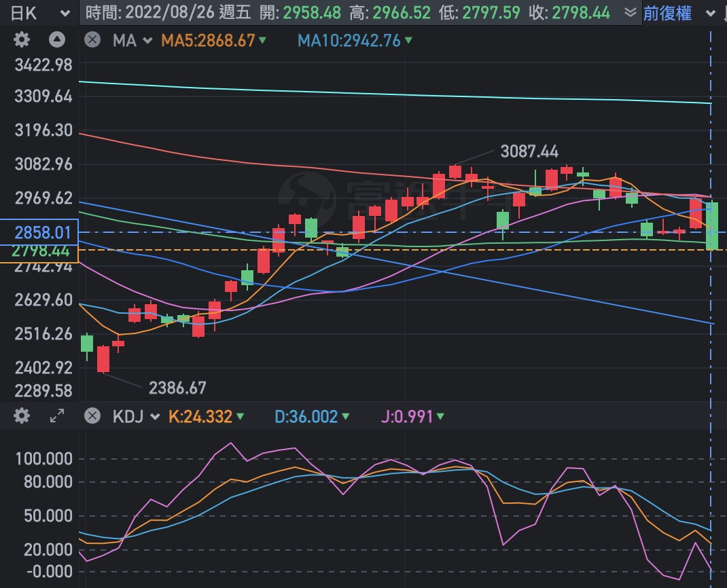This screenshot has height=588, width=727.
Task: Select the 2798.44 closing price tag
Action: click(x=39, y=251)
